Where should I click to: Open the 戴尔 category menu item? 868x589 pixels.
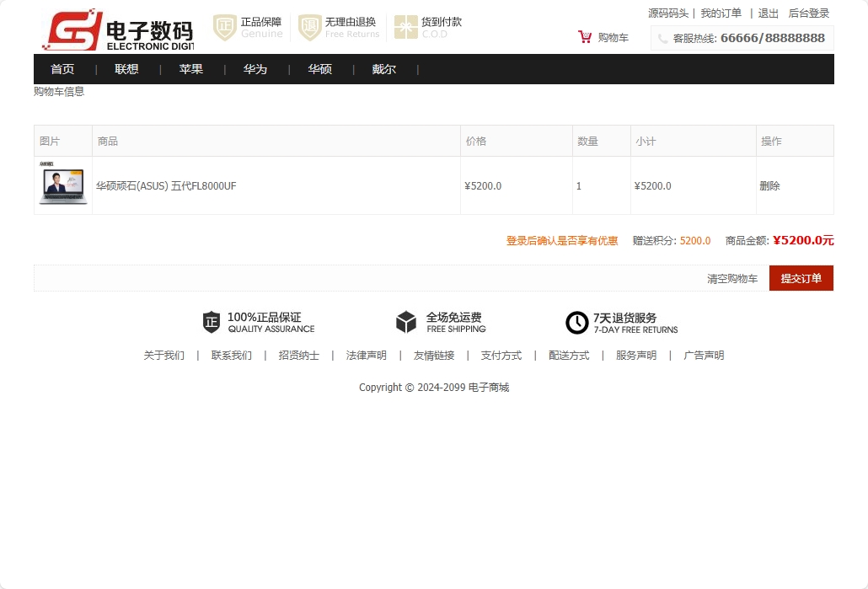[384, 69]
